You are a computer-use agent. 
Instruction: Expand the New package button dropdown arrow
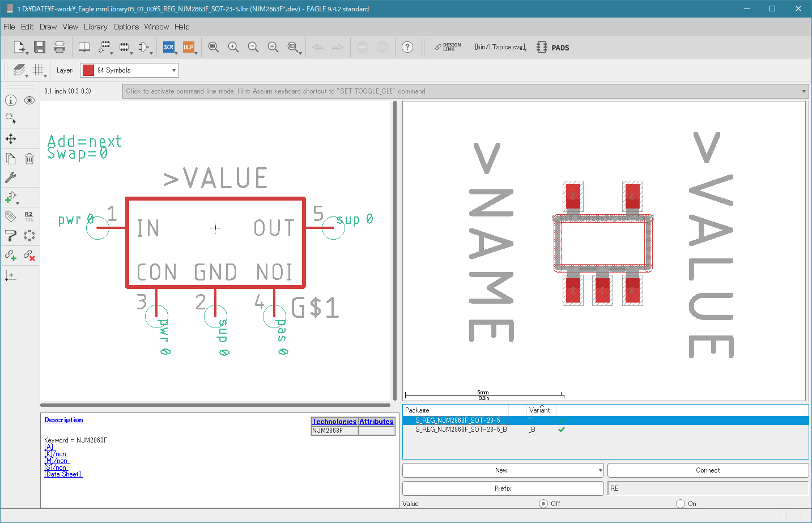click(600, 470)
